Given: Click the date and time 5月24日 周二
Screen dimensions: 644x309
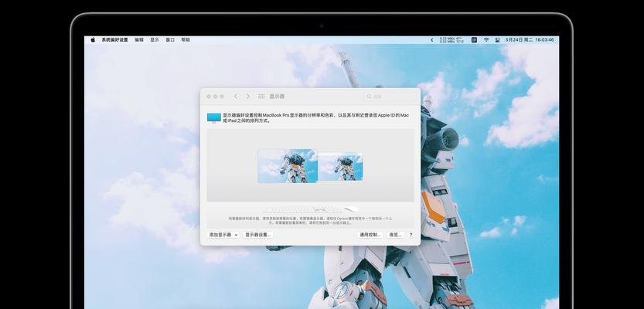Looking at the screenshot, I should pos(519,40).
